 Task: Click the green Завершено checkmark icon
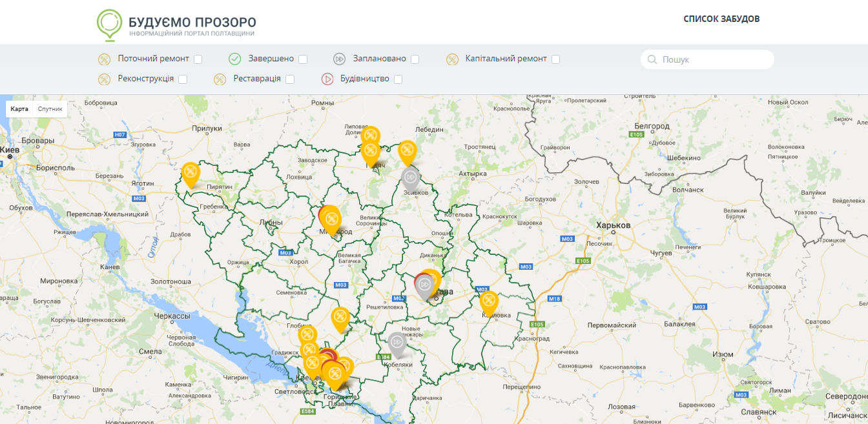coord(235,59)
